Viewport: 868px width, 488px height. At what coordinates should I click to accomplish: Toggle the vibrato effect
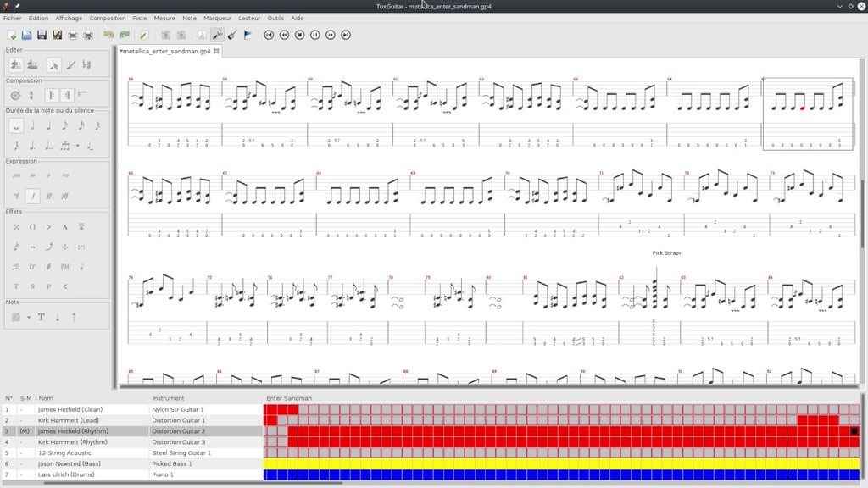pyautogui.click(x=32, y=247)
